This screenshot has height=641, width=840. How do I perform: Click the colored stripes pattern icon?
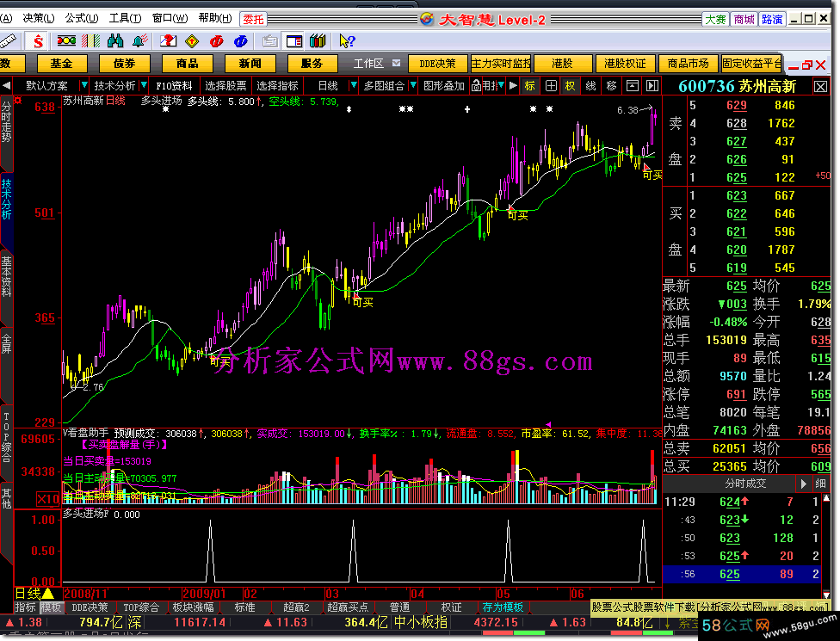pos(91,40)
